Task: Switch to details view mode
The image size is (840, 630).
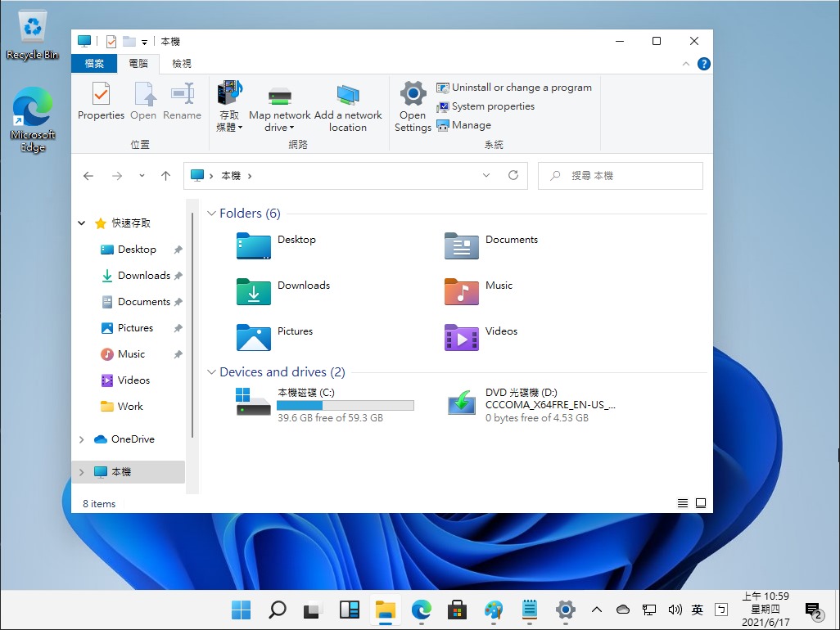Action: pyautogui.click(x=684, y=503)
